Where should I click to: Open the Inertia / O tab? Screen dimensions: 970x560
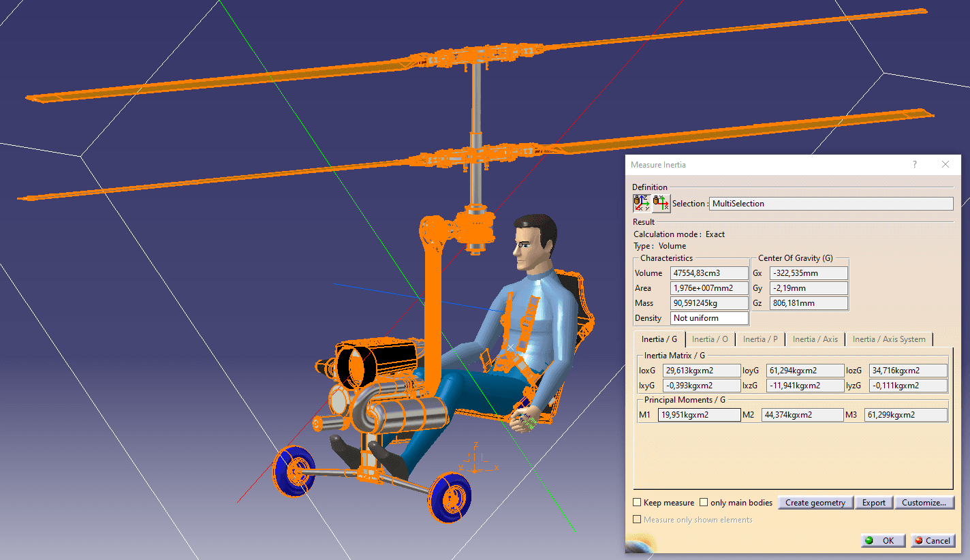pyautogui.click(x=710, y=339)
